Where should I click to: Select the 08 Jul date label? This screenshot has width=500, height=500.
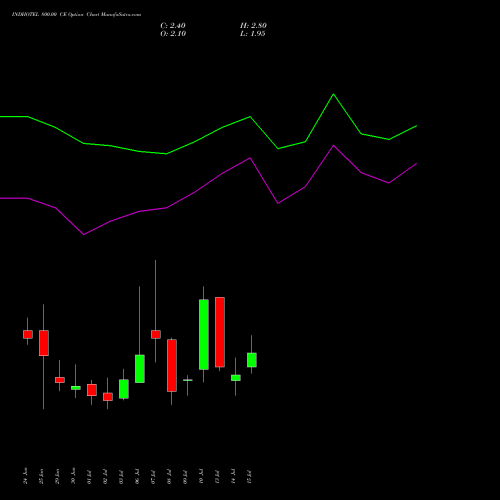tap(170, 476)
